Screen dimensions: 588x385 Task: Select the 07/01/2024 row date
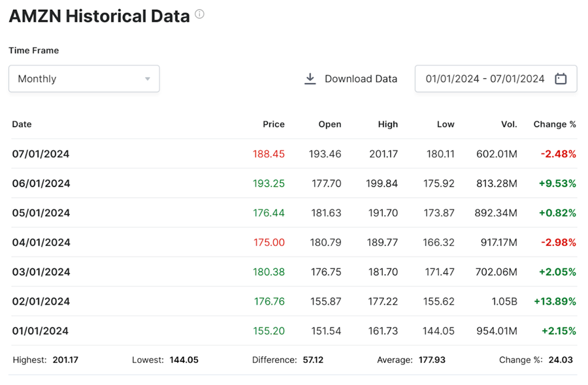41,154
